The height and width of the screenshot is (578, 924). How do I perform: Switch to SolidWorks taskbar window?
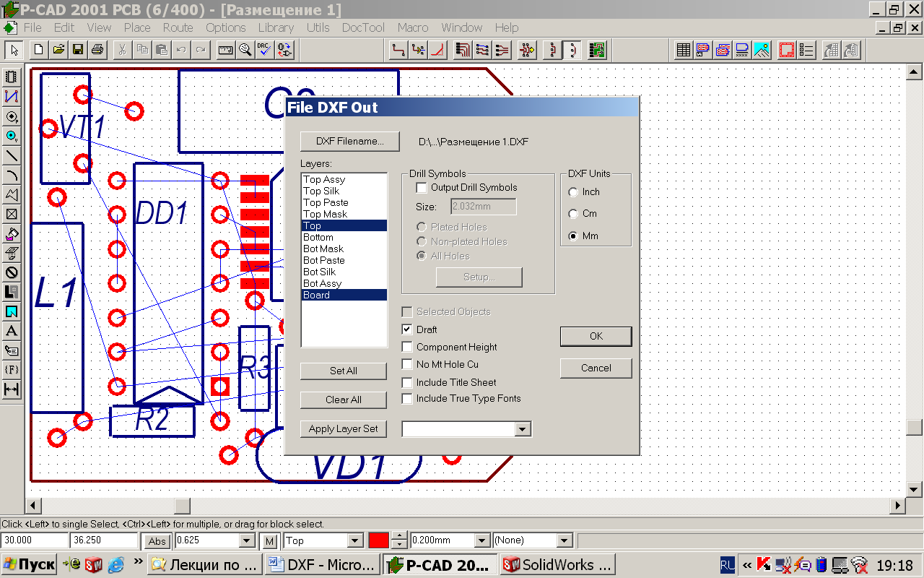click(557, 565)
